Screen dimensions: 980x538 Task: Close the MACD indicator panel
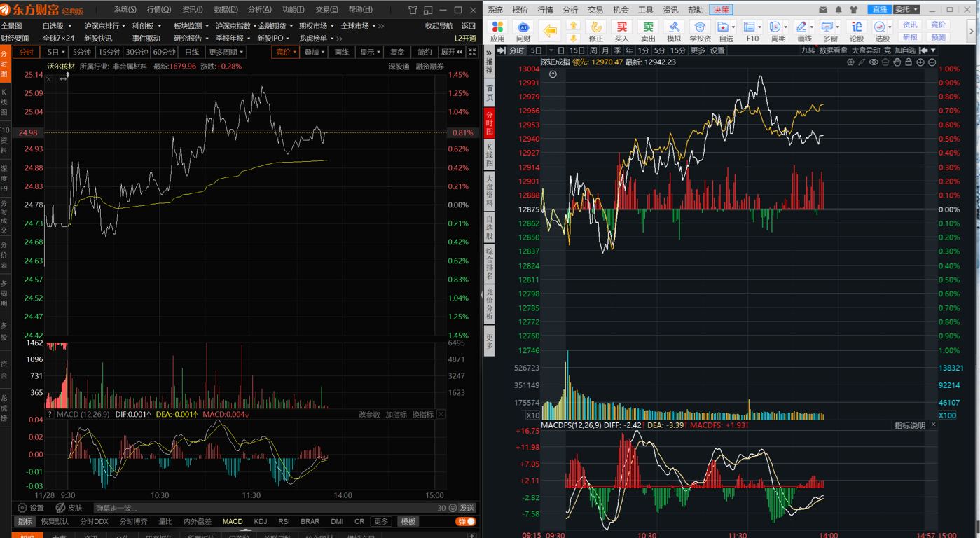coord(441,415)
